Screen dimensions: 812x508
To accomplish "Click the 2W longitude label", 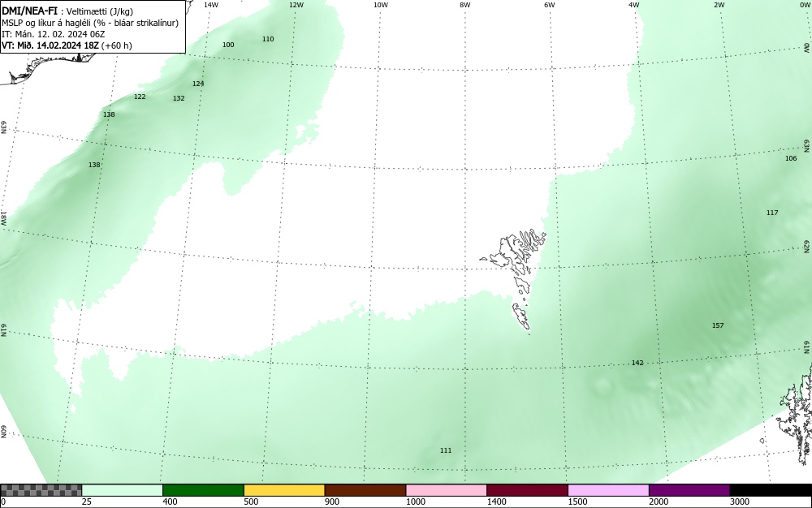I will coord(719,5).
